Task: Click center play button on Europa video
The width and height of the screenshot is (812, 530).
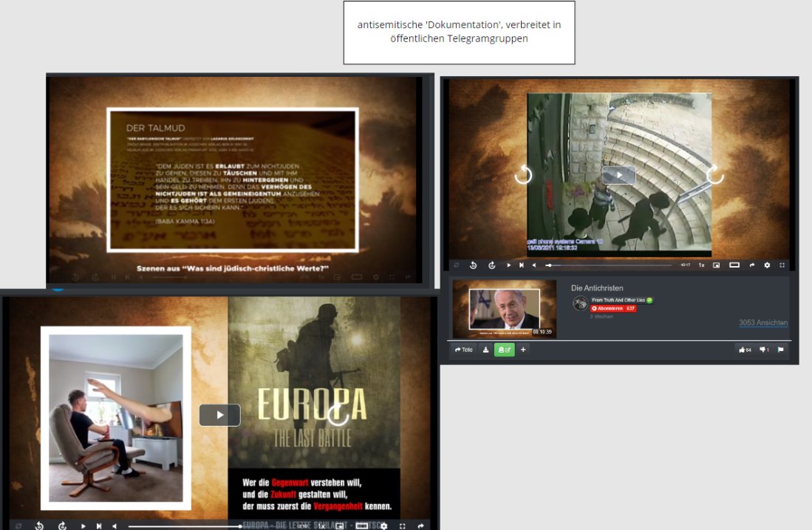Action: pyautogui.click(x=220, y=415)
